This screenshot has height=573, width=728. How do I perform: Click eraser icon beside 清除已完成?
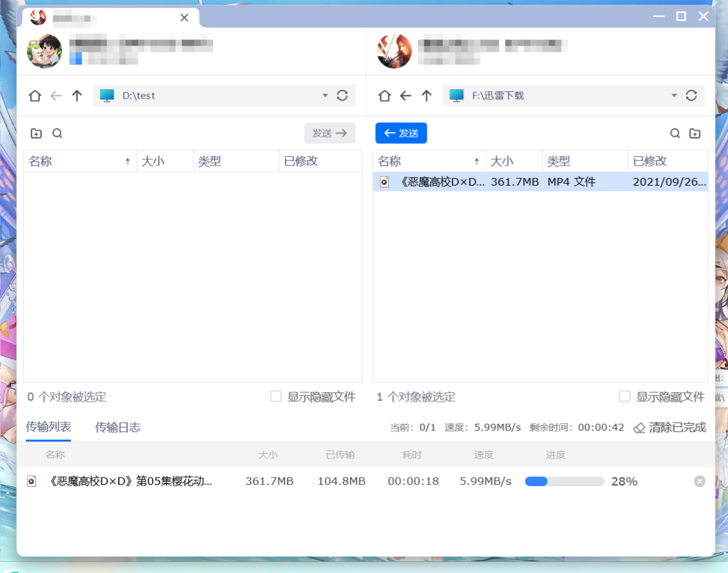(639, 427)
